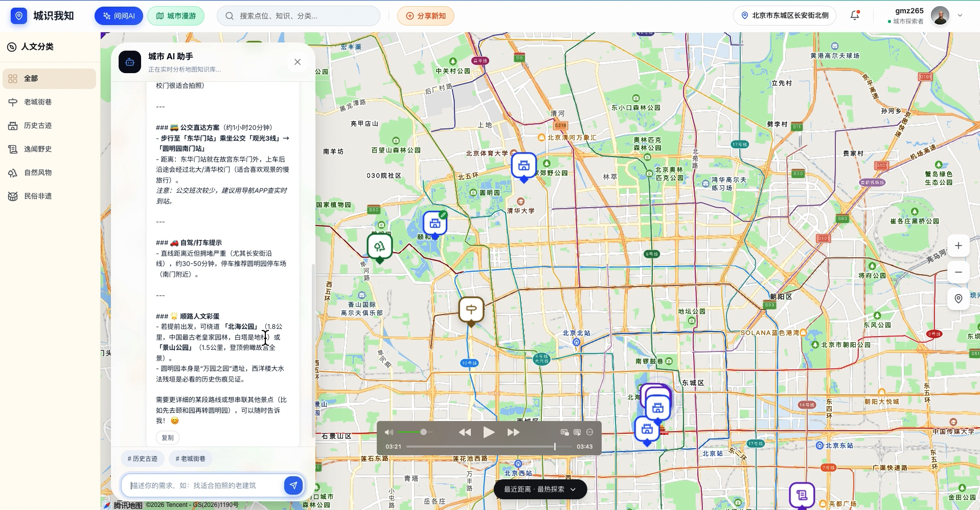Switch to 城市漫游 mode
980x510 pixels.
(176, 16)
